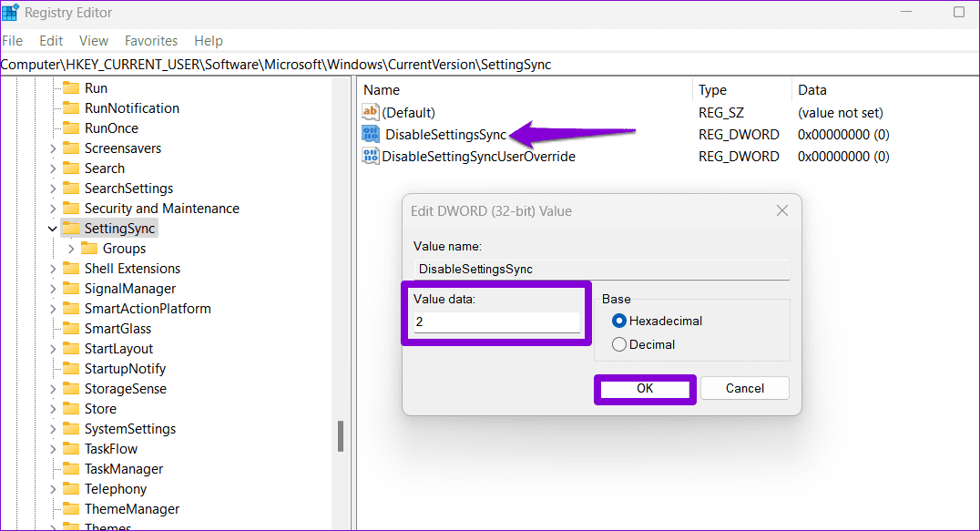980x531 pixels.
Task: Expand the SignalManager tree node
Action: tap(53, 289)
